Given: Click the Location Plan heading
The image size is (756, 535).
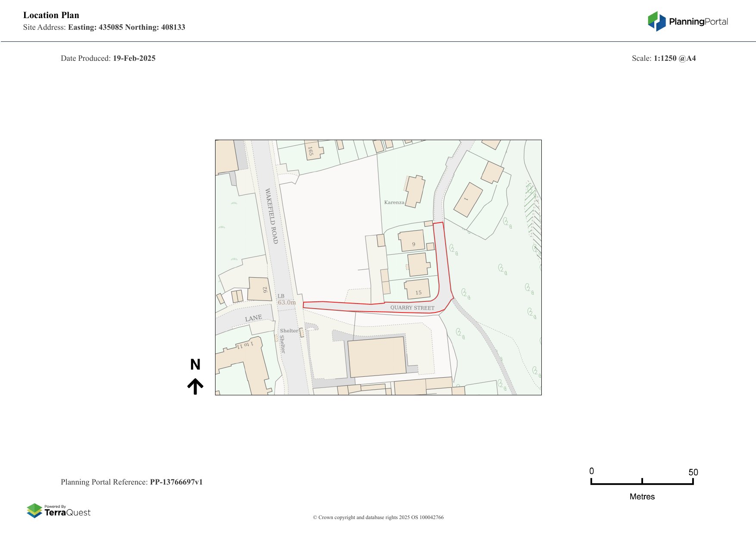Looking at the screenshot, I should click(x=51, y=15).
